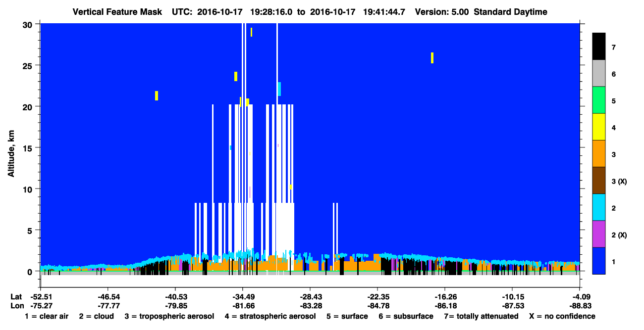Image resolution: width=644 pixels, height=330 pixels.
Task: Click the y-axis tick label '10'
Action: coord(28,189)
